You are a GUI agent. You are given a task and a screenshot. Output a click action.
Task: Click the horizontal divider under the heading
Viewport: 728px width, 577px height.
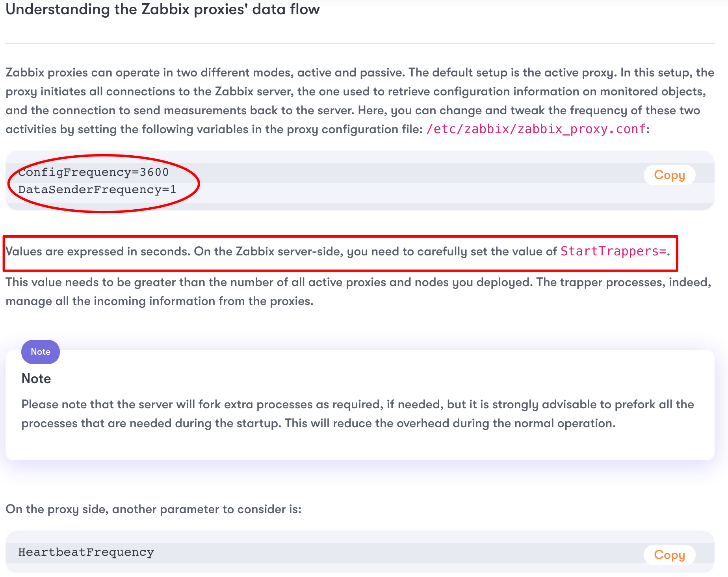point(360,43)
